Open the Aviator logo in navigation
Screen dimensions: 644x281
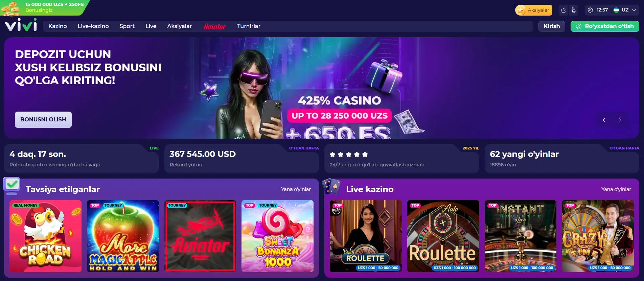214,26
